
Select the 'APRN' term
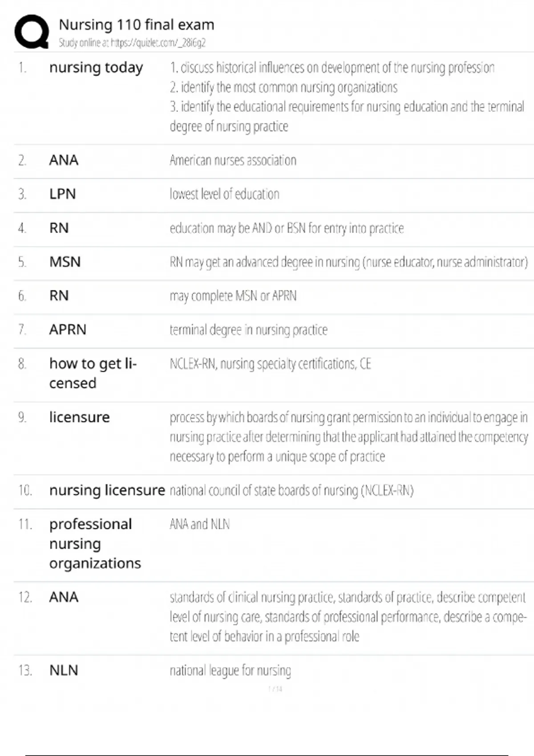pos(68,330)
